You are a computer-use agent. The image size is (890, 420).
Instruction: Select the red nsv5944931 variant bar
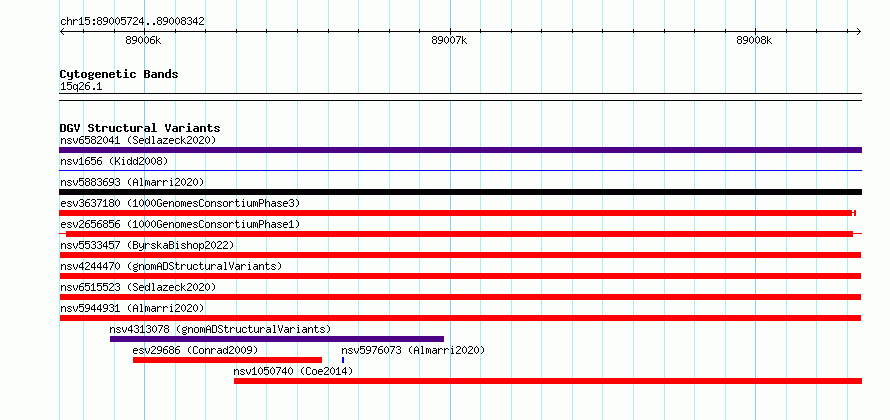460,318
